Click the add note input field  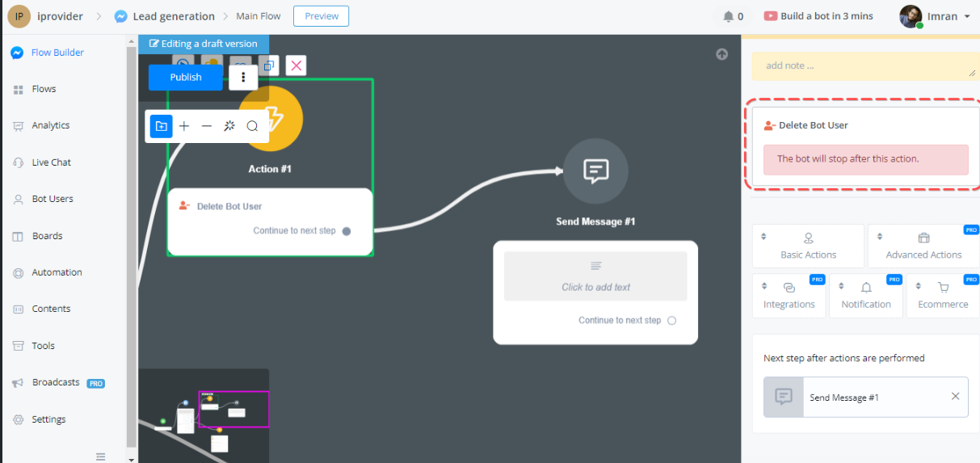pyautogui.click(x=863, y=66)
